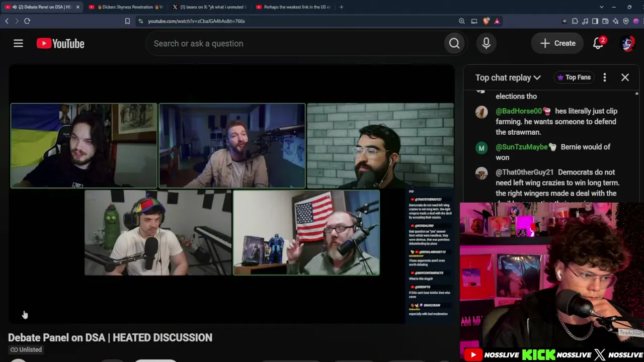Open the page zoom magnifier in address bar
Viewport: 644px width, 362px height.
tap(462, 21)
